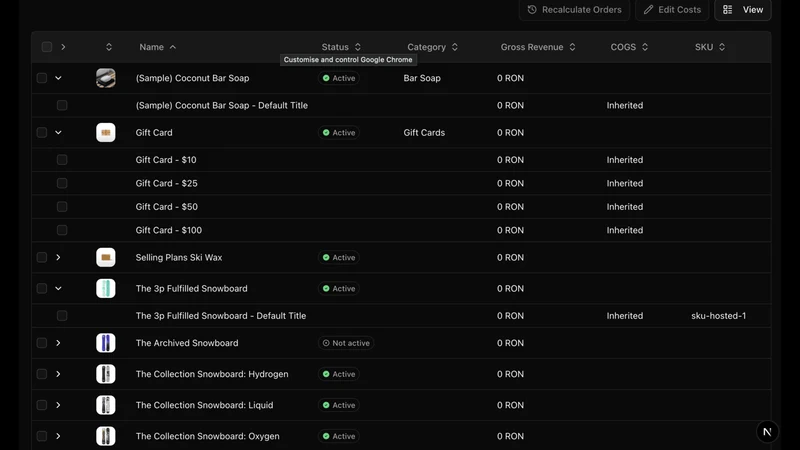Viewport: 800px width, 450px height.
Task: Sort by Category column
Action: pos(432,47)
